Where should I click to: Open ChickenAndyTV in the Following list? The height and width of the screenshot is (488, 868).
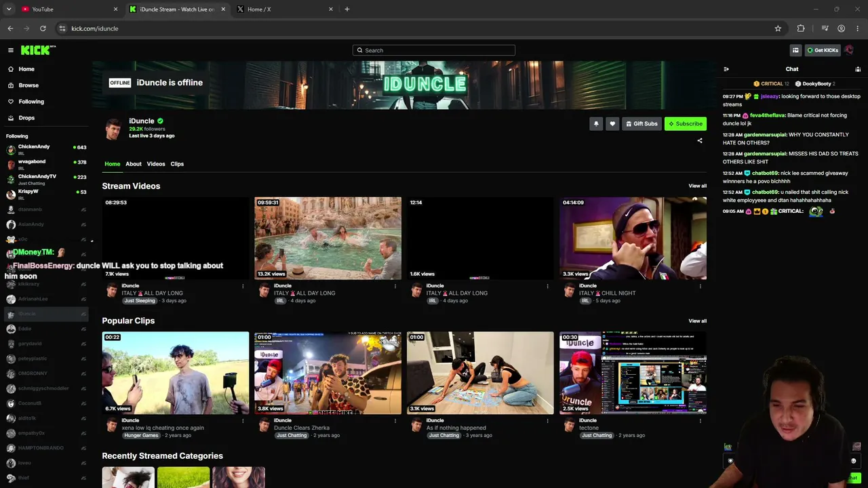[x=46, y=180]
